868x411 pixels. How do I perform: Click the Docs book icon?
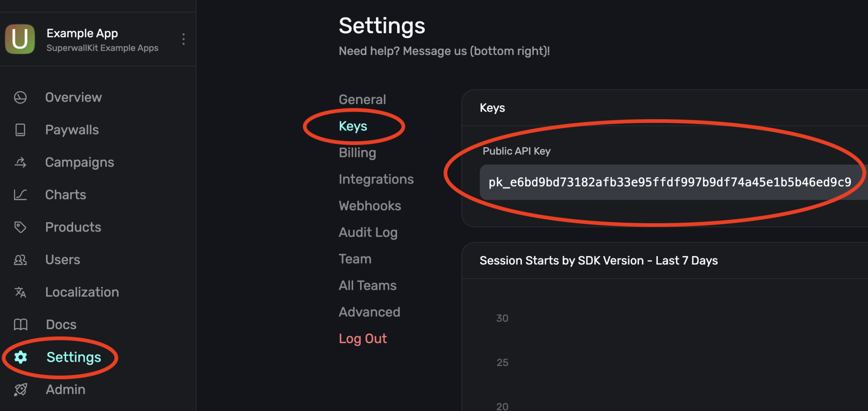tap(20, 324)
